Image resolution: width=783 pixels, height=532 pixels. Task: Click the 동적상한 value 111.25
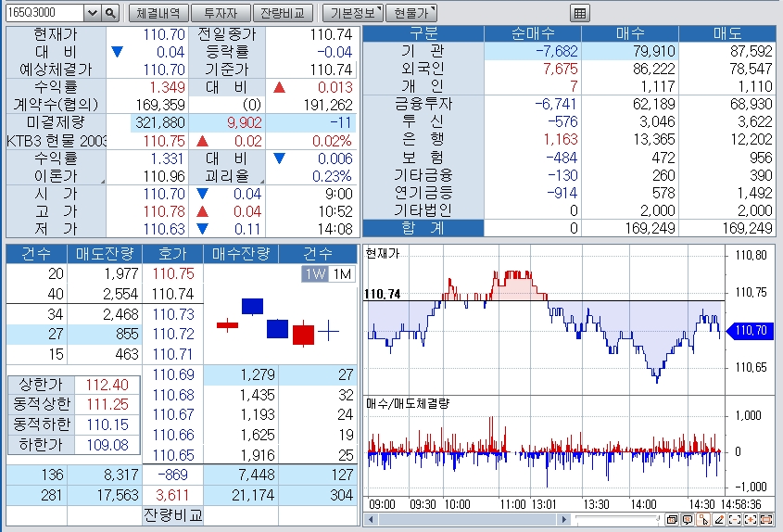coord(107,404)
